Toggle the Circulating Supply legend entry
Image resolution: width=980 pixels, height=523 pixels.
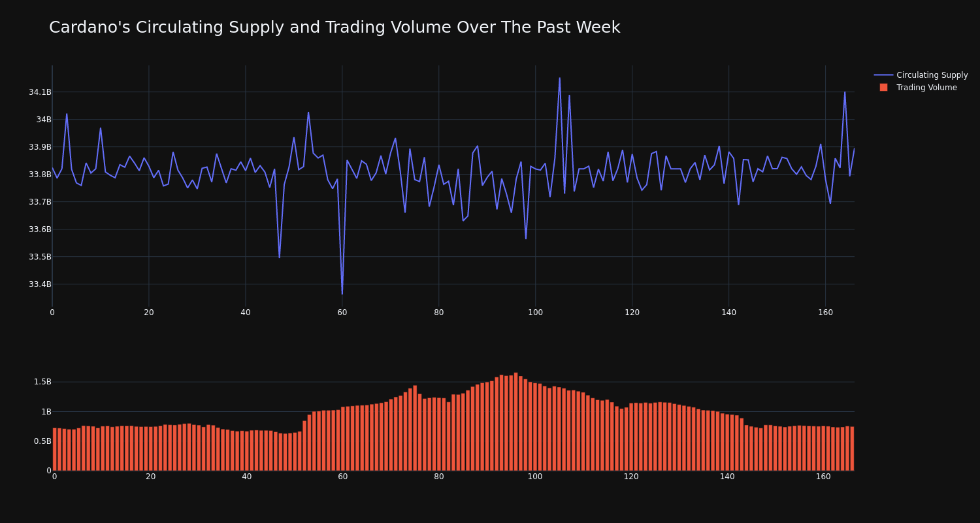click(x=921, y=75)
